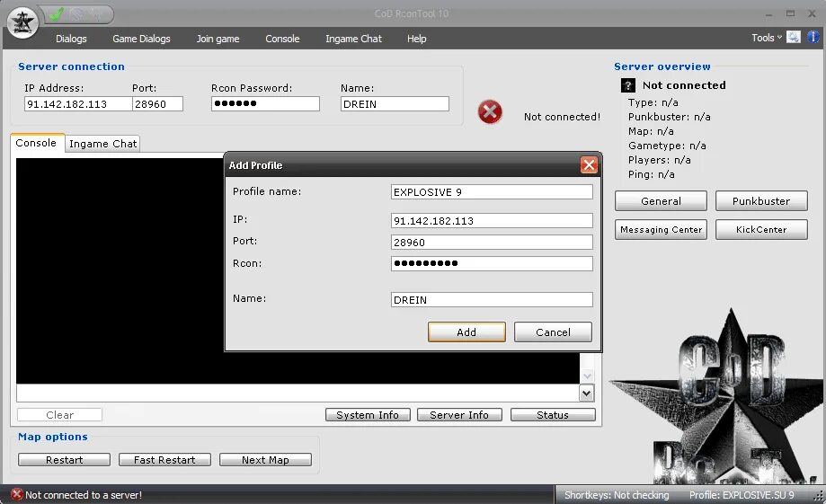
Task: Click the console scrollbar down arrow
Action: [587, 376]
